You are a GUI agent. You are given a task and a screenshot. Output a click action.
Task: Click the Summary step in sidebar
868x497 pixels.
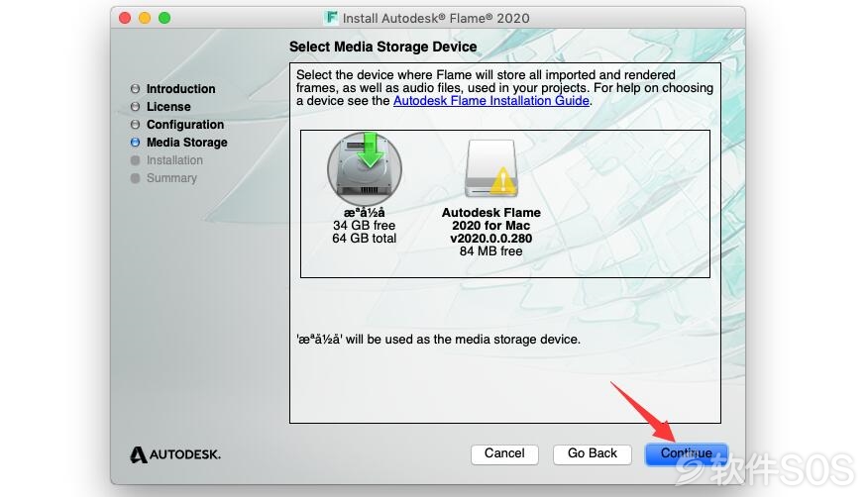[x=171, y=178]
